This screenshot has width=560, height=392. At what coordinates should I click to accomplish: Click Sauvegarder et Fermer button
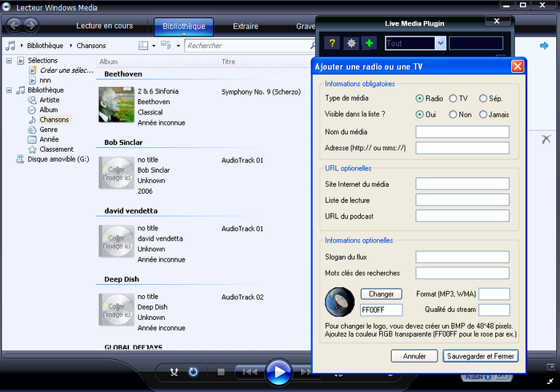[x=481, y=356]
